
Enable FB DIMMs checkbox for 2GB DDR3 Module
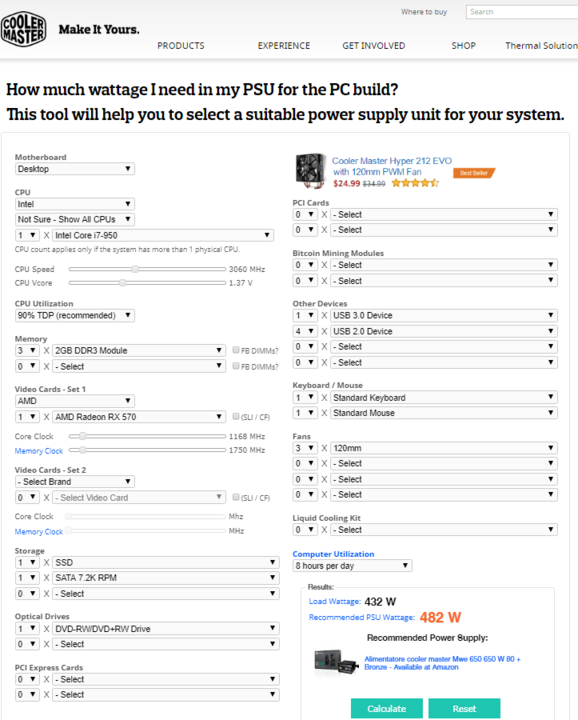pyautogui.click(x=236, y=350)
